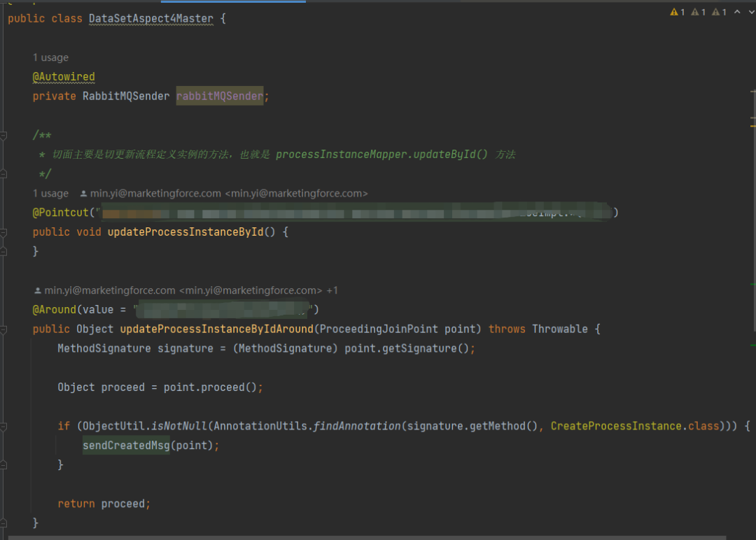
Task: Click the point.proceed() call
Action: pyautogui.click(x=210, y=388)
